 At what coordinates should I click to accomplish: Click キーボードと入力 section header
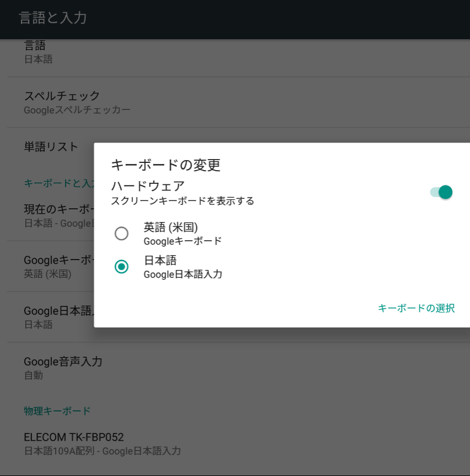click(60, 183)
